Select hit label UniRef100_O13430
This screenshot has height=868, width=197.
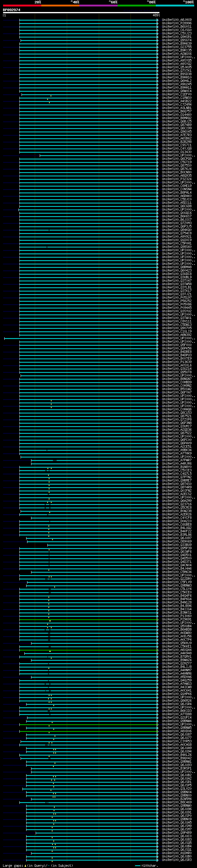pyautogui.click(x=177, y=152)
